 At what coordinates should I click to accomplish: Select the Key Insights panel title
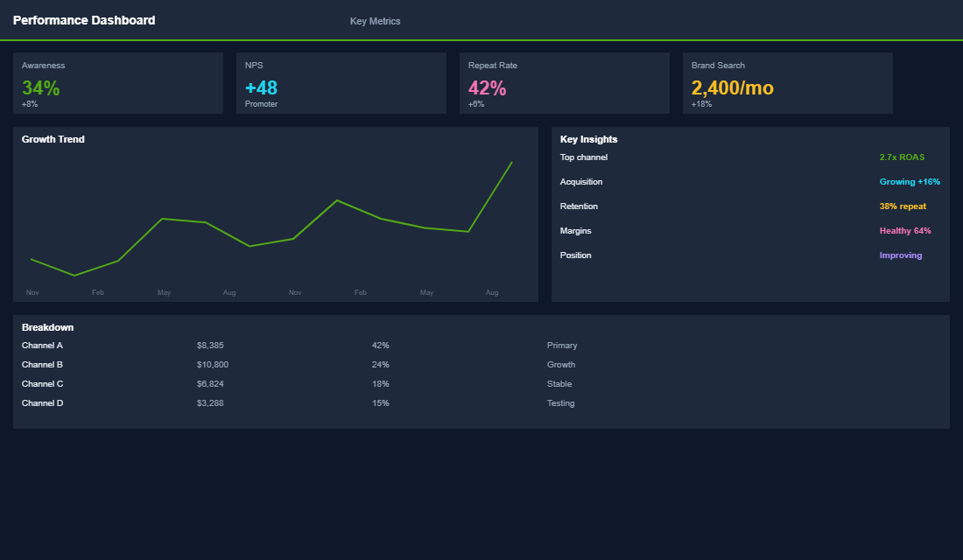pyautogui.click(x=588, y=138)
